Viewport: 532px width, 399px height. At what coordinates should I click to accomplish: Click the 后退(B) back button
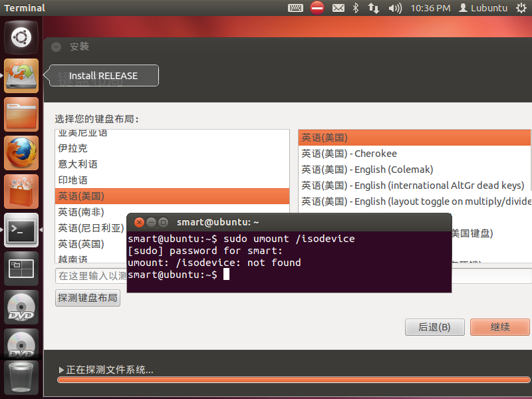[x=435, y=327]
